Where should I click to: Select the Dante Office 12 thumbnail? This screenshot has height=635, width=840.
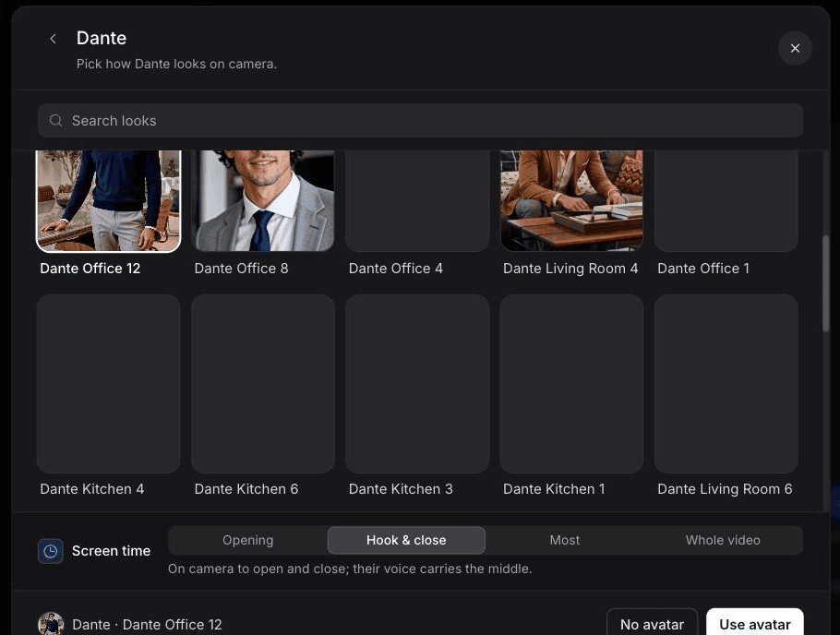pos(108,201)
